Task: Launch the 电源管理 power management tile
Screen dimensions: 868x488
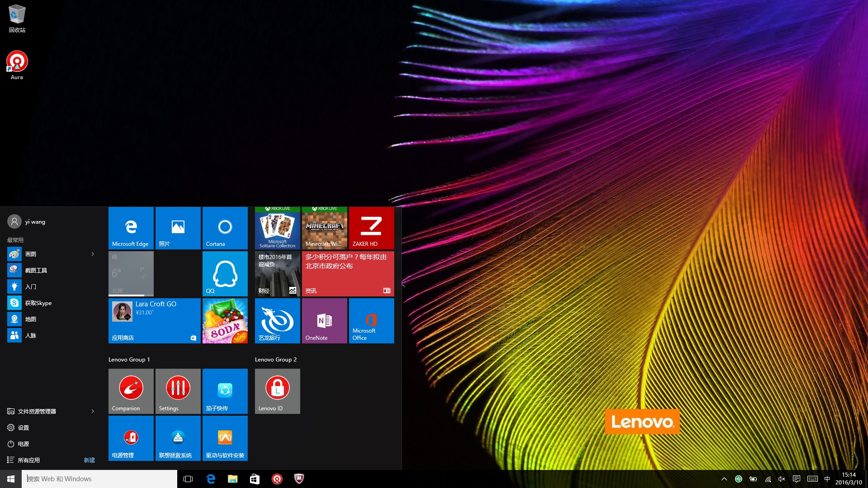Action: pos(131,438)
